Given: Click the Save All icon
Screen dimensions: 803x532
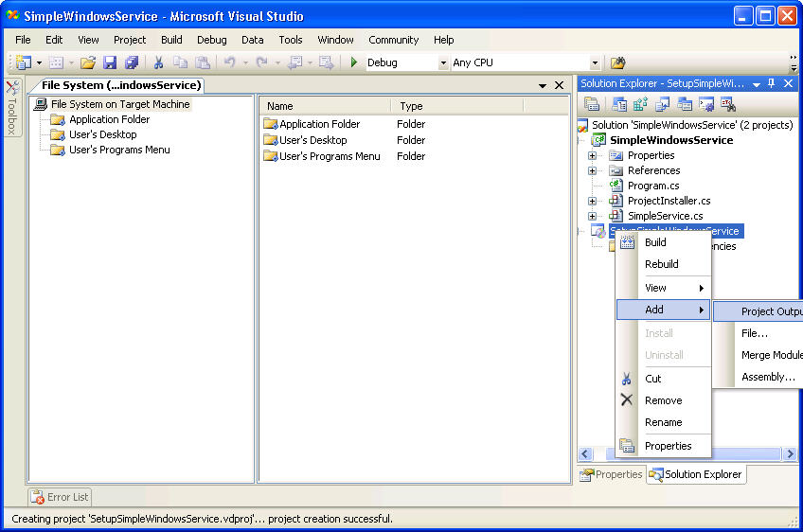Looking at the screenshot, I should coord(132,62).
